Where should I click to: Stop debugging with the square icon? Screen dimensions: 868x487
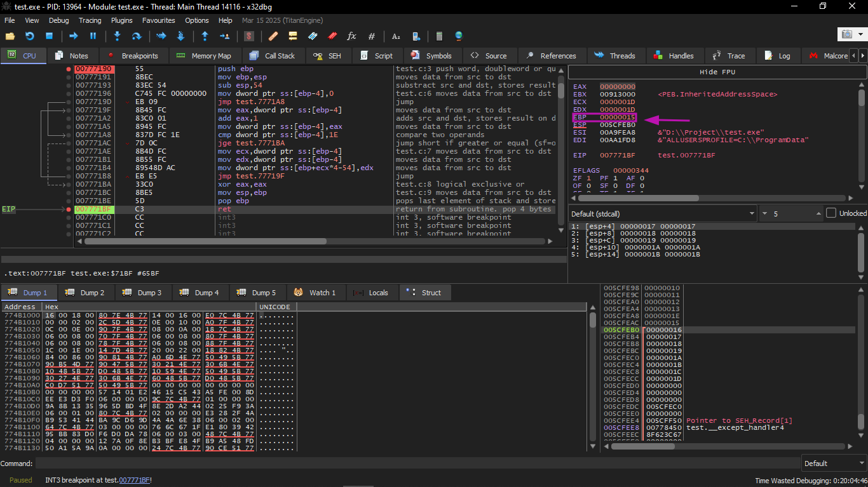(49, 36)
